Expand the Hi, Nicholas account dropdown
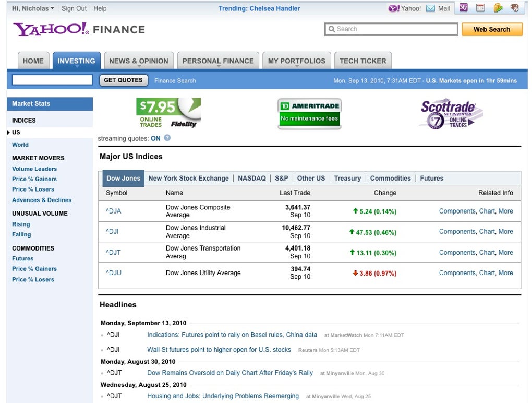The width and height of the screenshot is (532, 403). click(33, 8)
